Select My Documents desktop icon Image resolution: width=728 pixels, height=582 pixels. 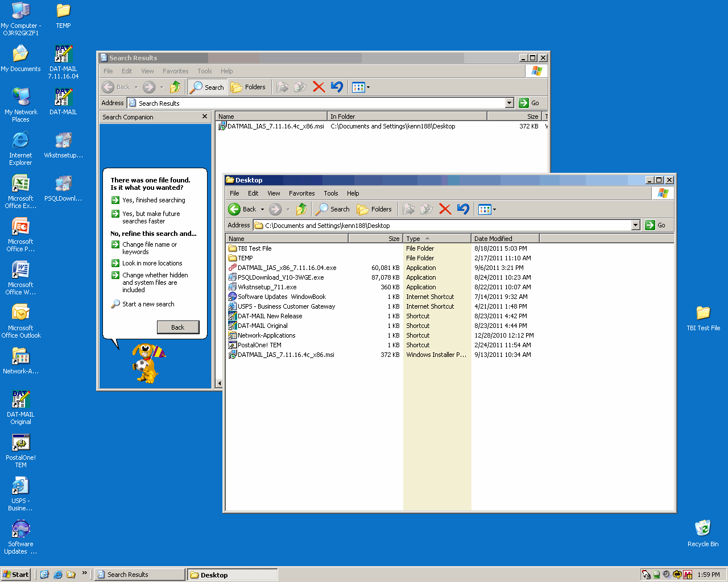[20, 59]
